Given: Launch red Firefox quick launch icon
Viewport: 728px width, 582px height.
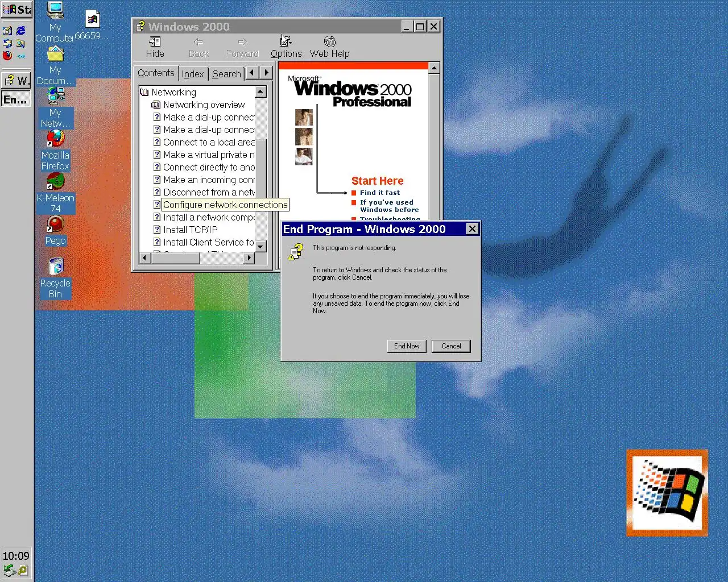Looking at the screenshot, I should point(7,56).
